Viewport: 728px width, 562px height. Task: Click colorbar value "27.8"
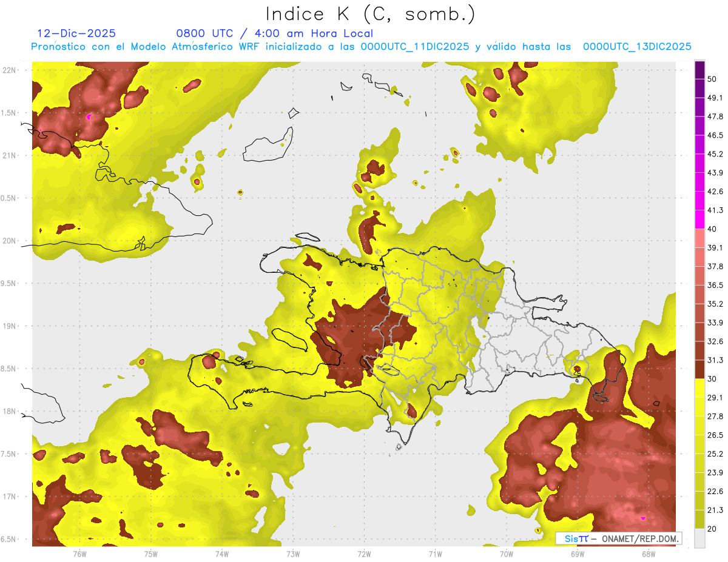pos(715,416)
